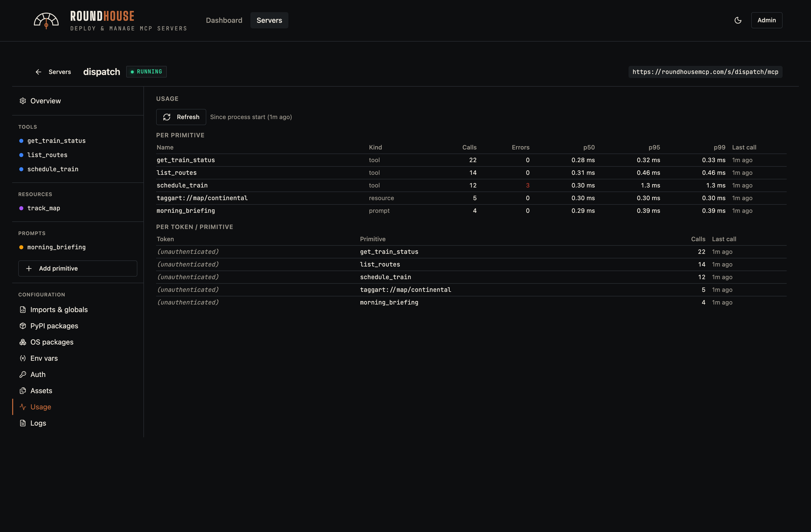
Task: Click the orange dot beside morning_briefing
Action: [x=21, y=247]
